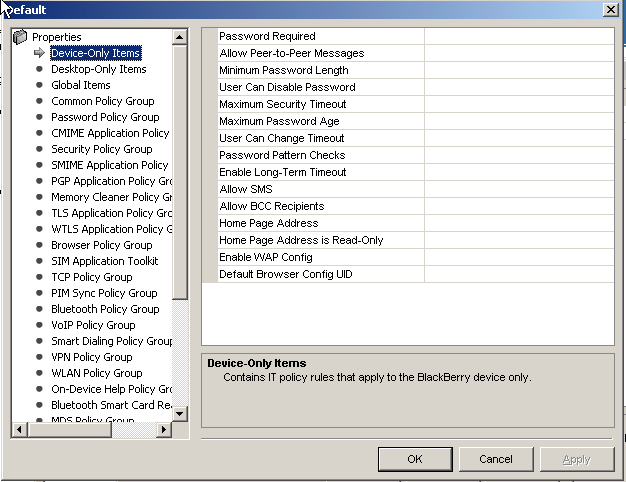Open VPN Policy Group
Image resolution: width=626 pixels, height=482 pixels.
92,357
